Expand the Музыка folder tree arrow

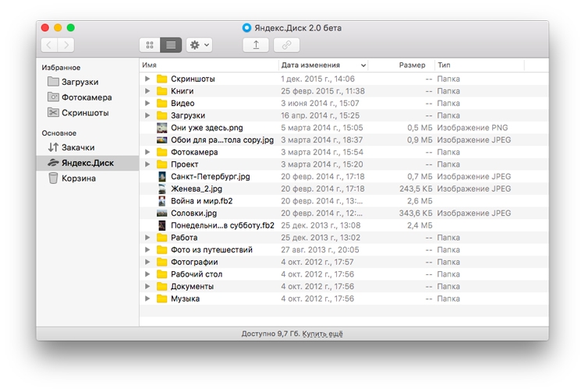click(x=147, y=298)
